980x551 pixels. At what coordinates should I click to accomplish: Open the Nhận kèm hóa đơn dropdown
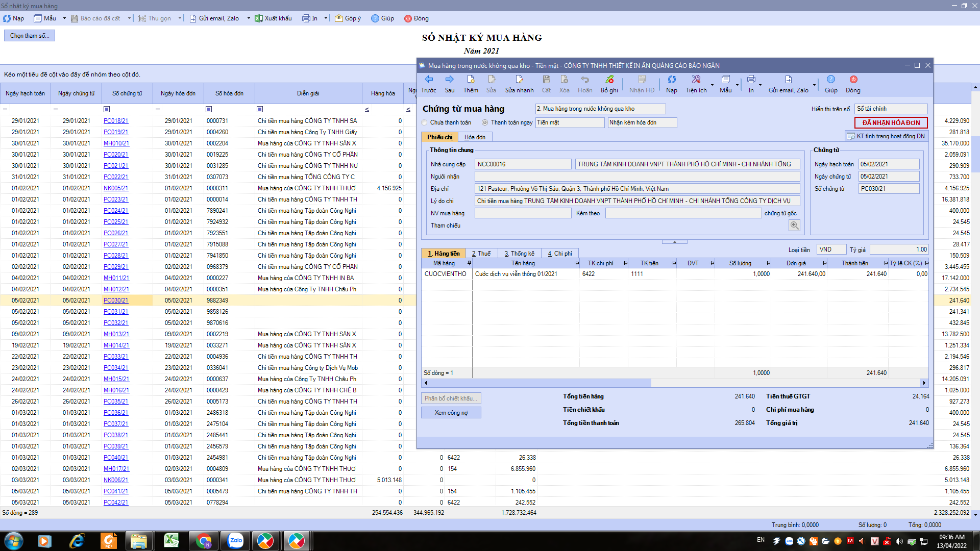click(642, 122)
